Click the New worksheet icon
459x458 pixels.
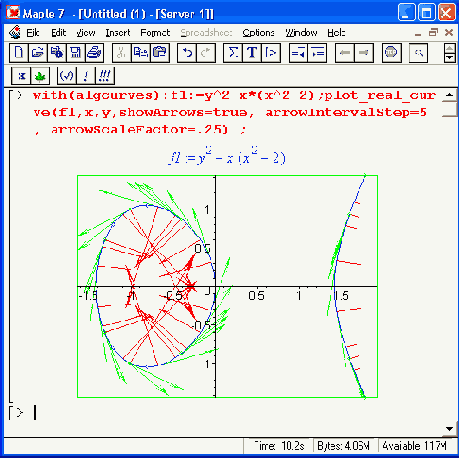tap(19, 53)
